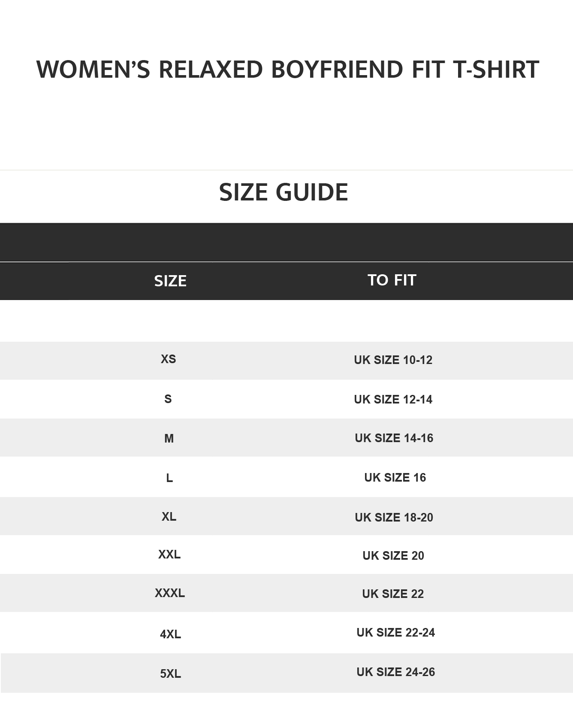This screenshot has height=728, width=573.
Task: Click UK SIZE 12-14 entry
Action: (393, 400)
